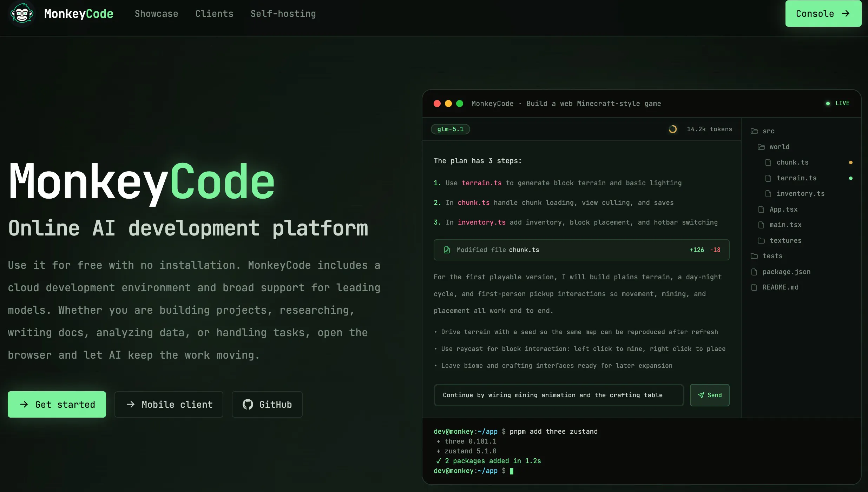The height and width of the screenshot is (492, 868).
Task: Open chunk.ts in the file tree
Action: pos(792,162)
